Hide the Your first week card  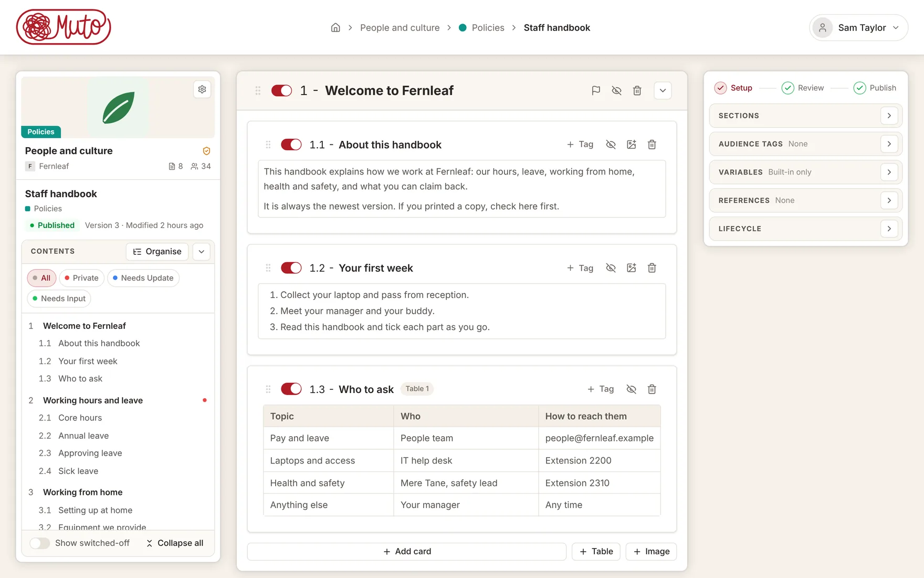tap(611, 268)
